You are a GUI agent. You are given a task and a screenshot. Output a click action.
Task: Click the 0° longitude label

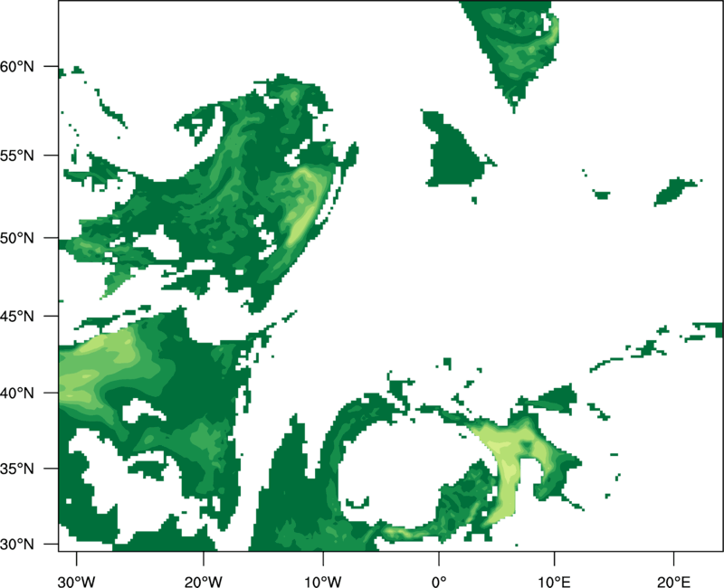point(439,582)
